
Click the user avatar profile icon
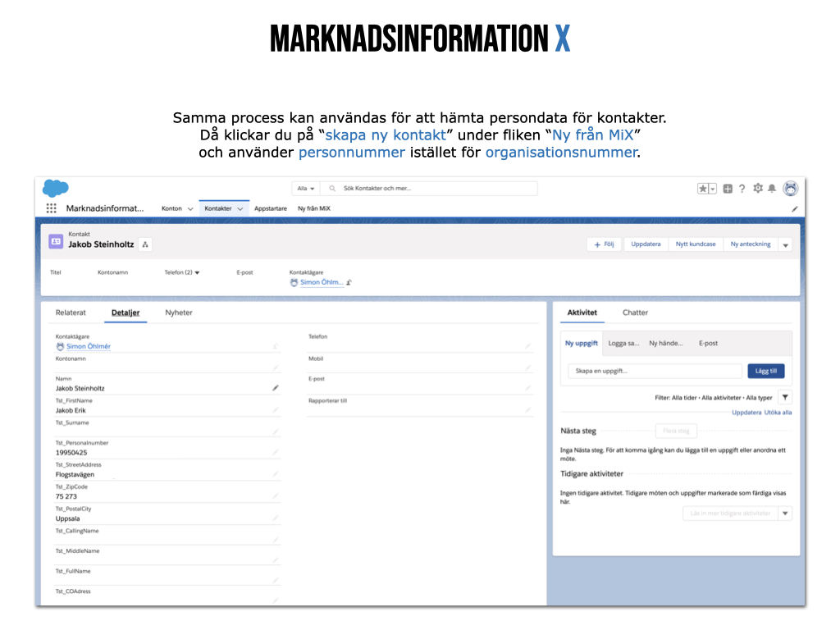[791, 189]
